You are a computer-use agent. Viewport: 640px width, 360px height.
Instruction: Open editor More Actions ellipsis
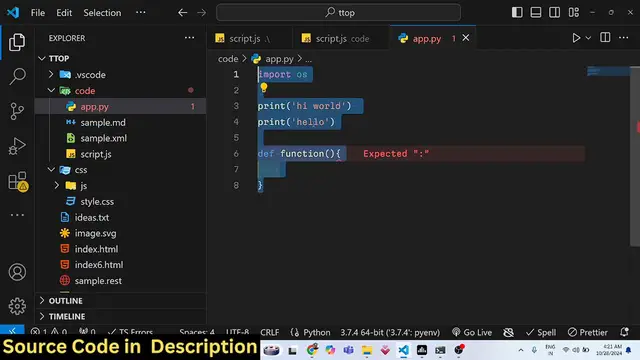coord(623,38)
